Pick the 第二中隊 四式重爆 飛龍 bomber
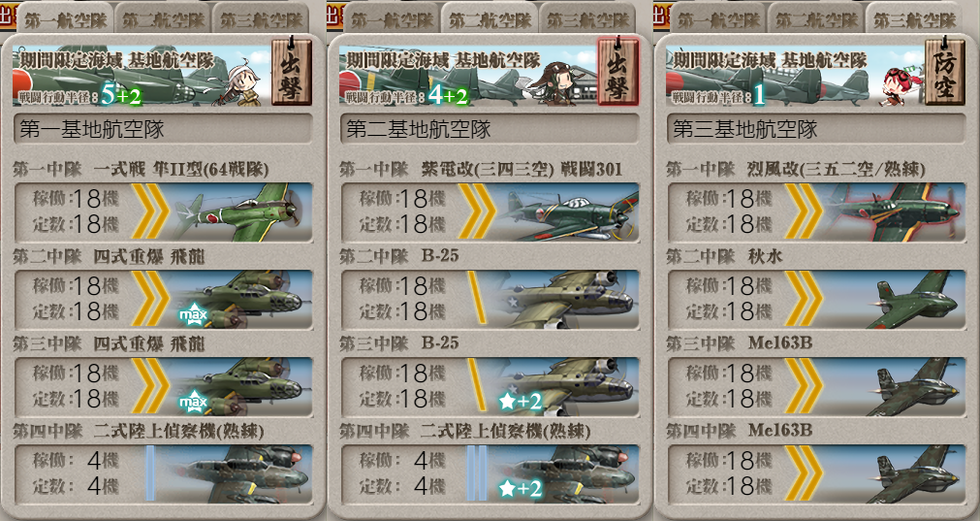Viewport: 980px width, 521px height. tap(163, 300)
